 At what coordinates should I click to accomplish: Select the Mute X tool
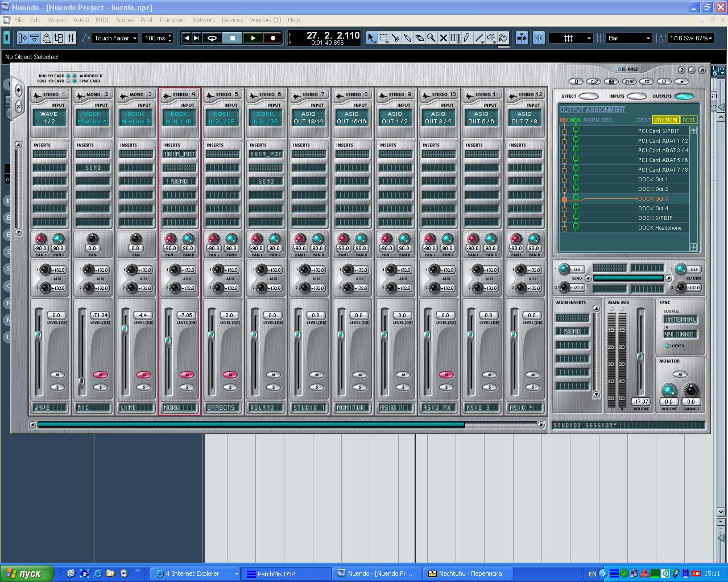pos(443,38)
